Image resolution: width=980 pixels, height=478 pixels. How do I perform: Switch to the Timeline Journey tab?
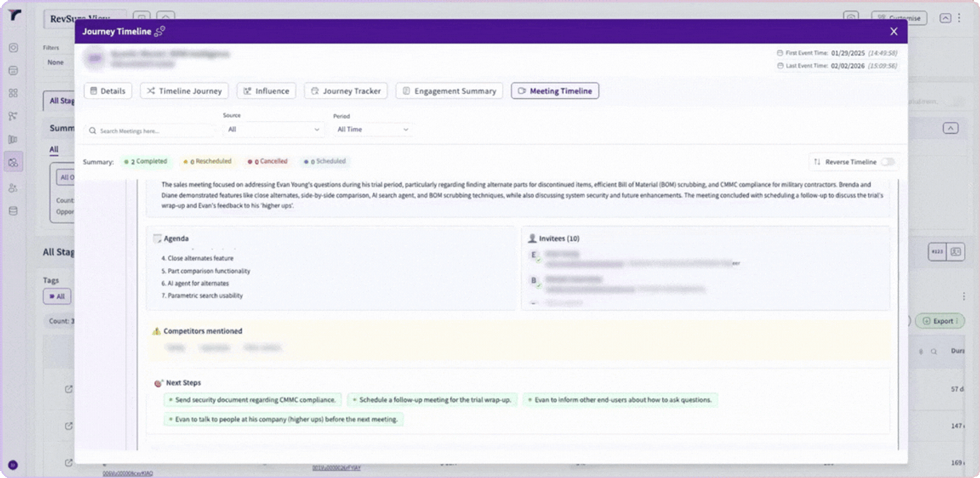coord(184,91)
